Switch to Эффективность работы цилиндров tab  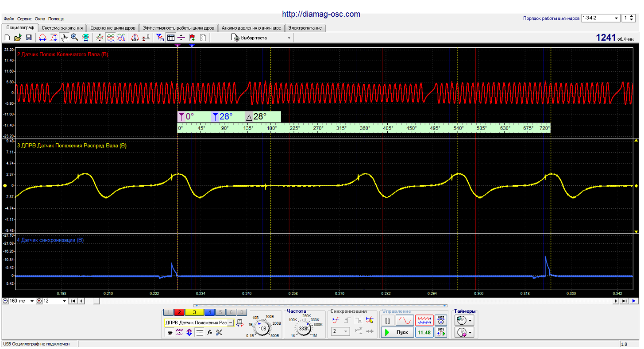[x=178, y=28]
